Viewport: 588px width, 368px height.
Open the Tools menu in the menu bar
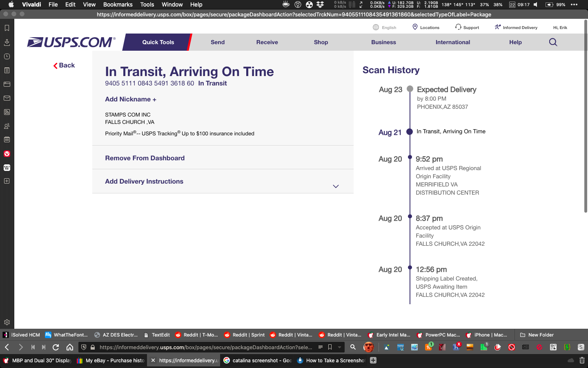[147, 4]
